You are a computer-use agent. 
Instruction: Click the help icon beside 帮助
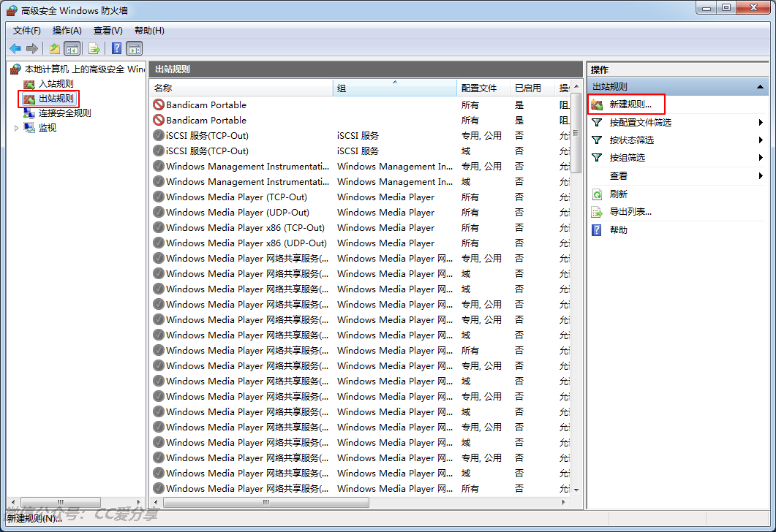pyautogui.click(x=597, y=230)
